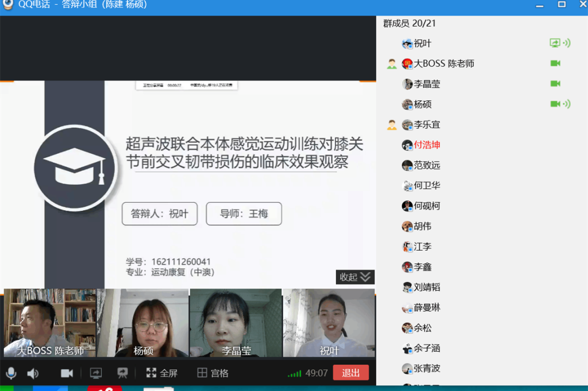Click the green signal strength bars indicator
588x391 pixels.
(295, 374)
